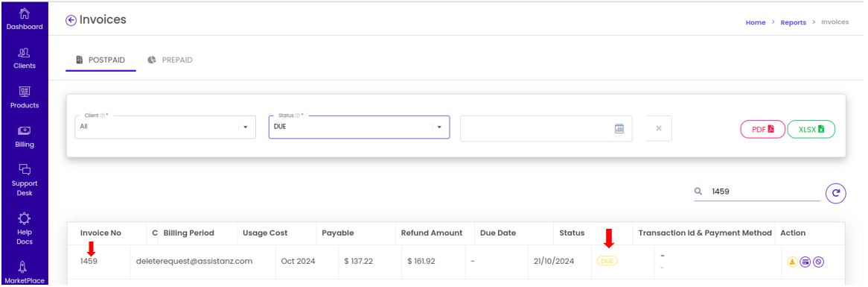868x287 pixels.
Task: Click deleterequest@assistanz.com client cell
Action: coord(194,261)
